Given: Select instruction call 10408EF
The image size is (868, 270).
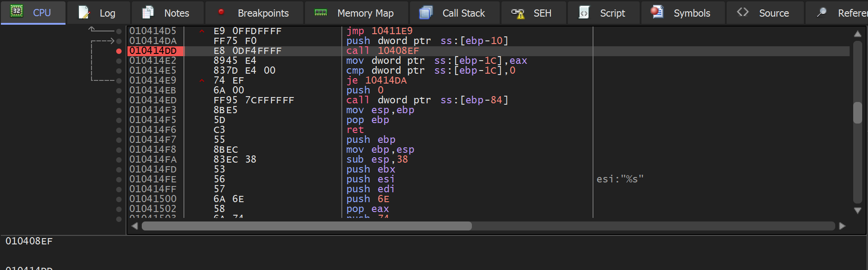Looking at the screenshot, I should click(382, 51).
